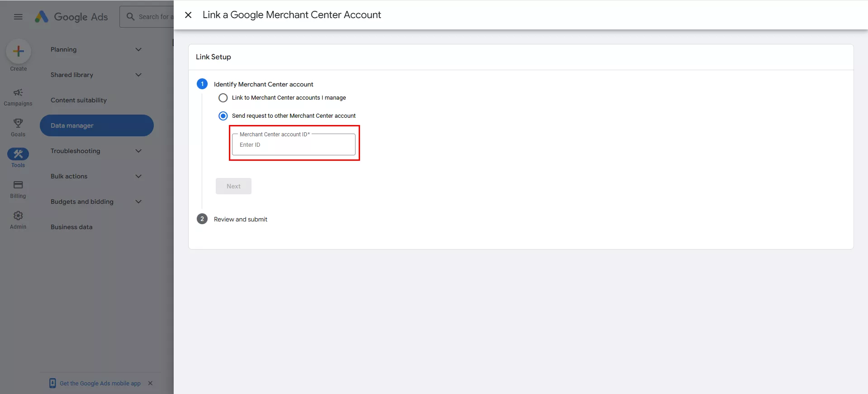Select 'Link to Merchant Center accounts I manage'

tap(223, 98)
